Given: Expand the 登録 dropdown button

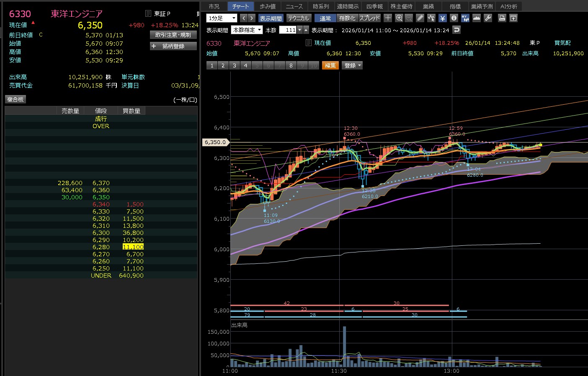Looking at the screenshot, I should click(353, 65).
